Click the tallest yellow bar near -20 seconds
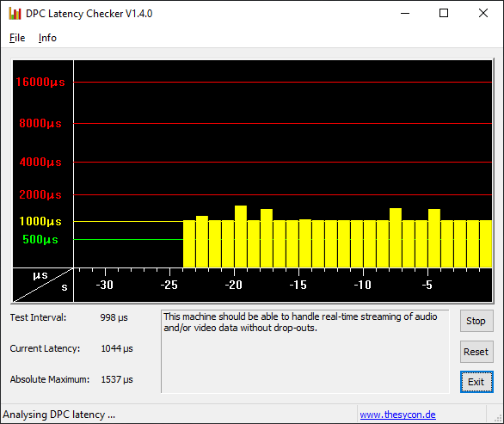504x424 pixels. click(x=241, y=237)
